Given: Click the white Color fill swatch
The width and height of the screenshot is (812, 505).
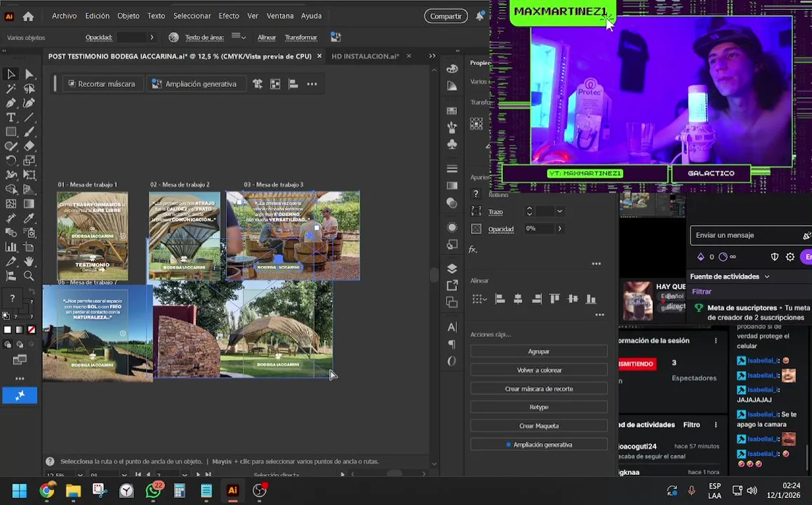Looking at the screenshot, I should point(7,330).
